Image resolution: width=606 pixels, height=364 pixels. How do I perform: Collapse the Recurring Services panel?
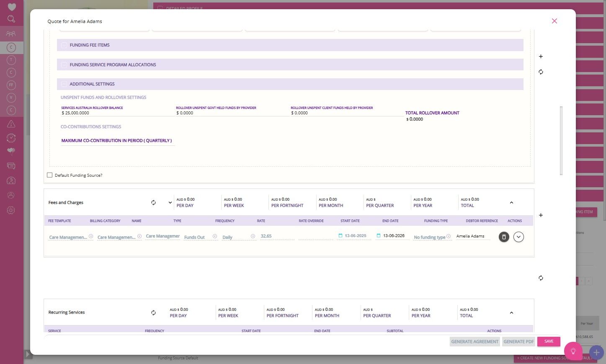[511, 313]
